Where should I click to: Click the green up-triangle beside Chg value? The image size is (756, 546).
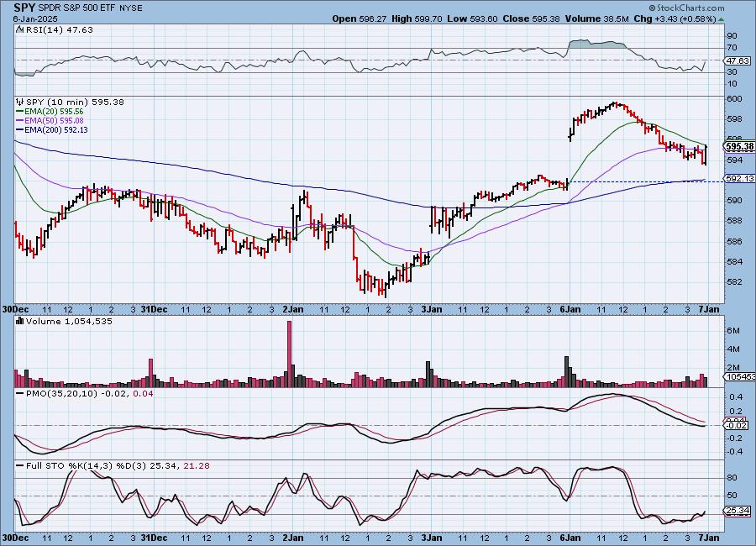click(721, 20)
